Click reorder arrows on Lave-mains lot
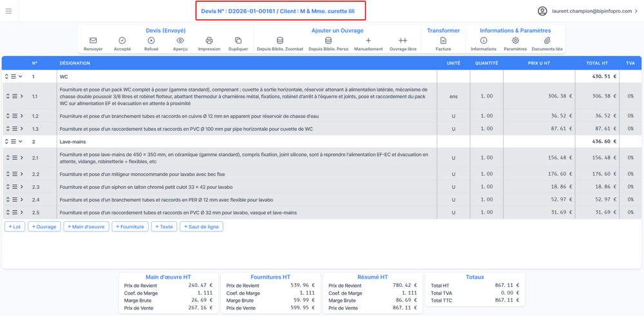 pyautogui.click(x=6, y=141)
